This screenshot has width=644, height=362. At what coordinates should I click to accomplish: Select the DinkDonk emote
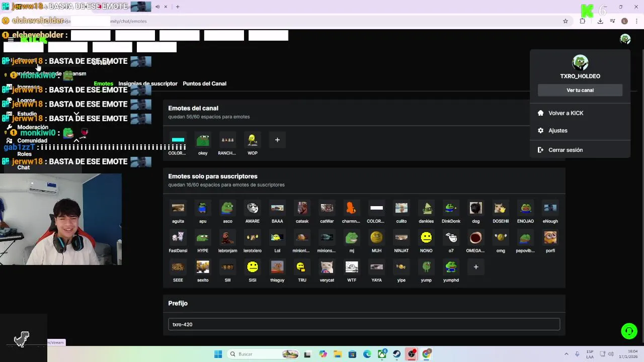coord(451,208)
